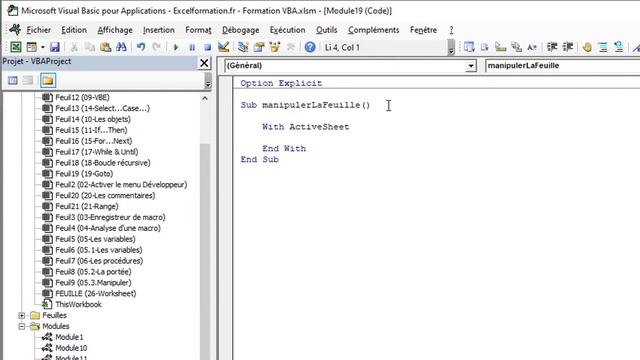
Task: Open Standard toolbar options arrow
Action: [451, 47]
